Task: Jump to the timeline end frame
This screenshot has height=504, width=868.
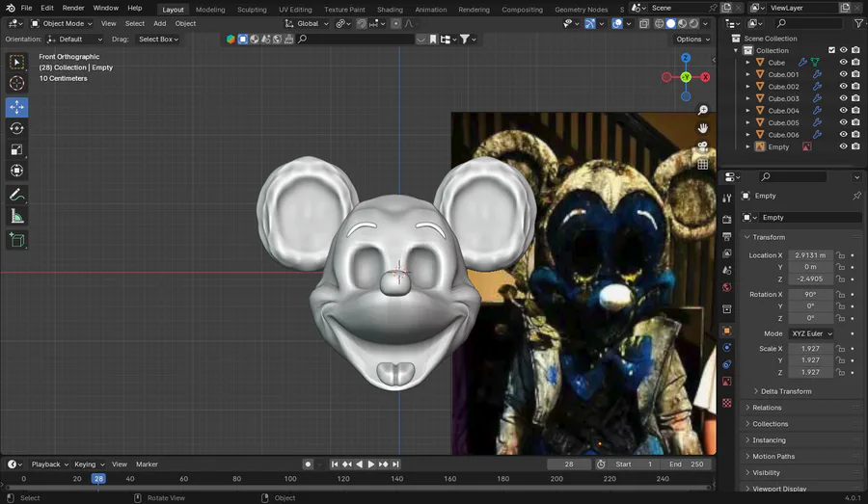Action: click(395, 464)
